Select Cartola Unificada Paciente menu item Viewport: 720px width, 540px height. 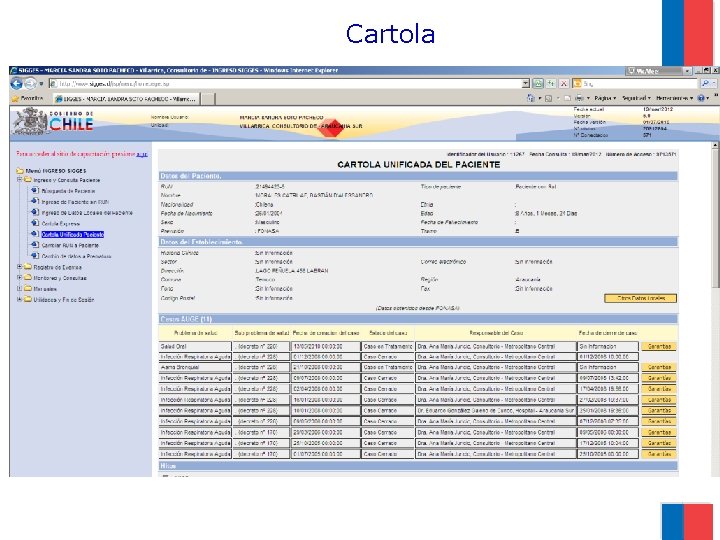coord(73,235)
